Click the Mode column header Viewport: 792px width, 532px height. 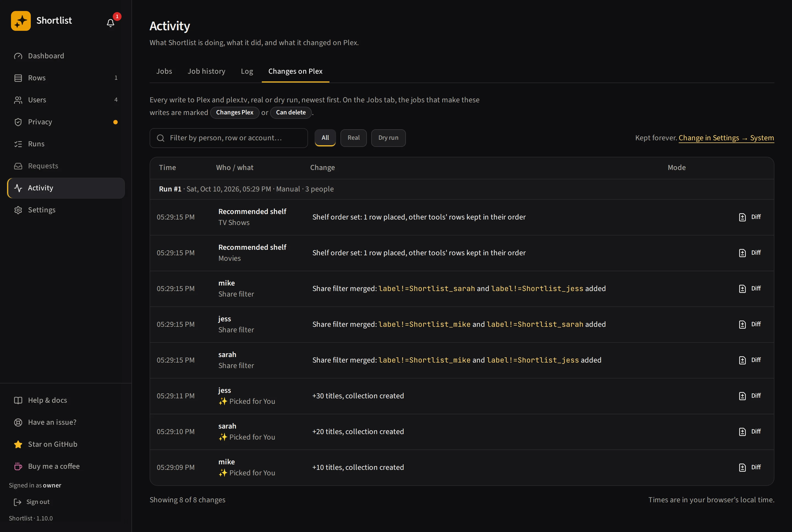(676, 168)
